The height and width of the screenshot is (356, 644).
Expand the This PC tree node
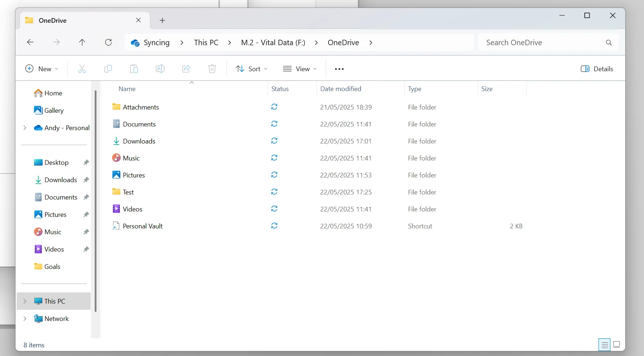click(25, 301)
